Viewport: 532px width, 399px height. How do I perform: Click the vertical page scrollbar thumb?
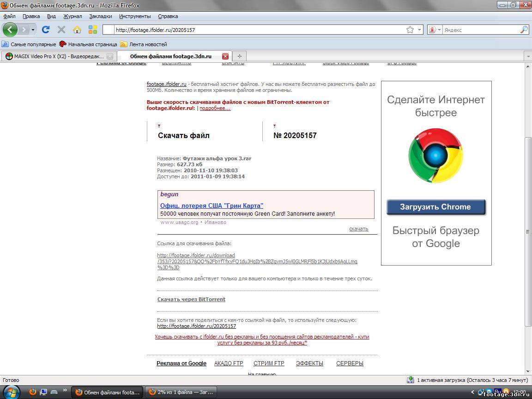pos(528,232)
